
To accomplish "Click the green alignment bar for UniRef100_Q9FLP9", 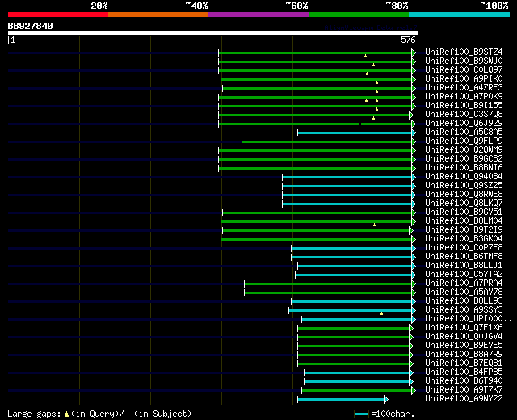I will [x=326, y=142].
